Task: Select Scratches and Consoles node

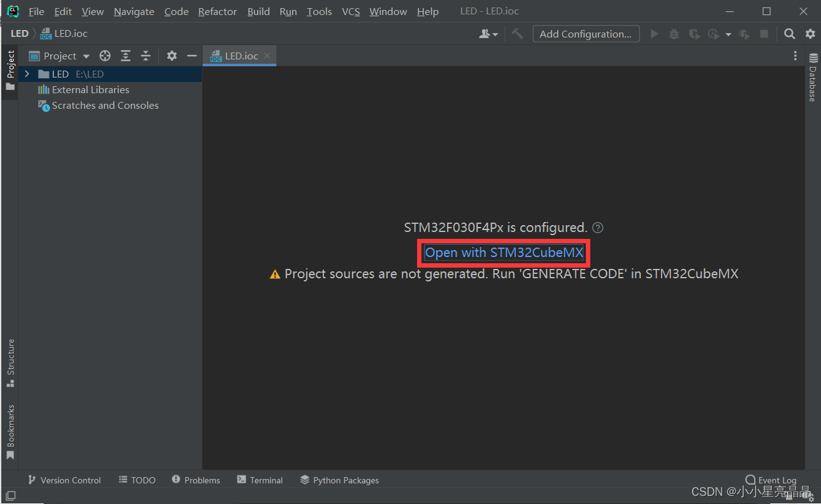Action: pos(98,105)
